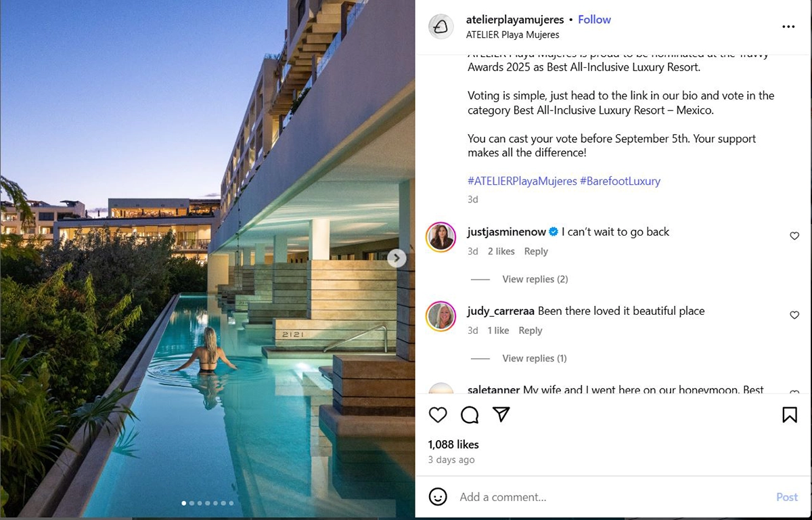Open comments with the speech bubble icon

tap(470, 414)
